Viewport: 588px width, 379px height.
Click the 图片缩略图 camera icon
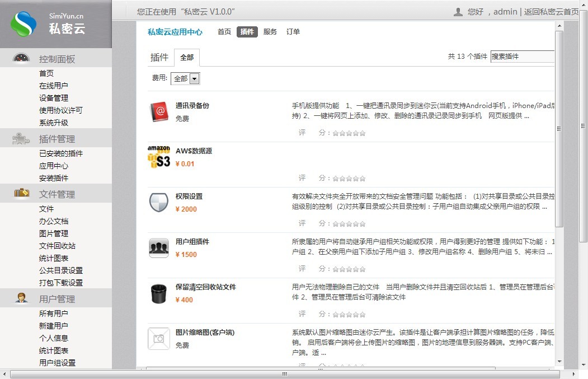159,339
